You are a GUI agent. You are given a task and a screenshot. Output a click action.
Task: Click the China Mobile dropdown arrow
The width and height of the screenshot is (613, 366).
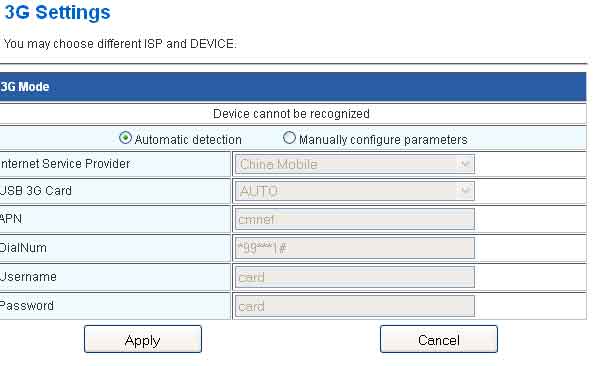pyautogui.click(x=465, y=164)
